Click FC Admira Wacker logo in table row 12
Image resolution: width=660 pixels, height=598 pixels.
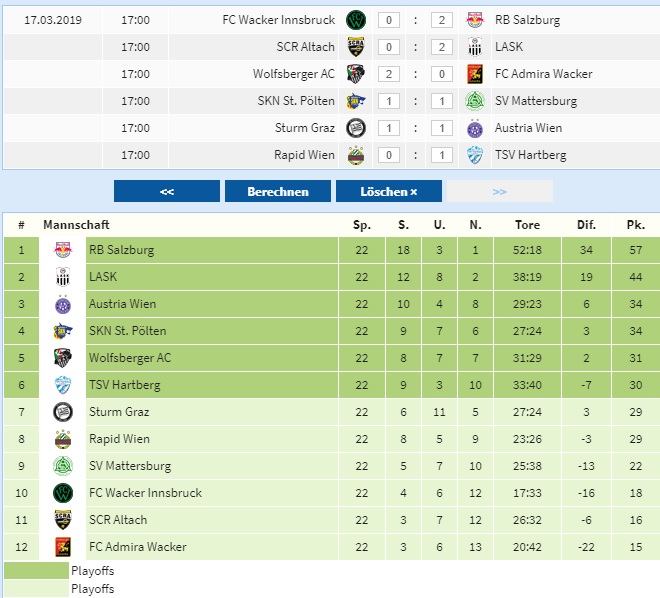(63, 547)
